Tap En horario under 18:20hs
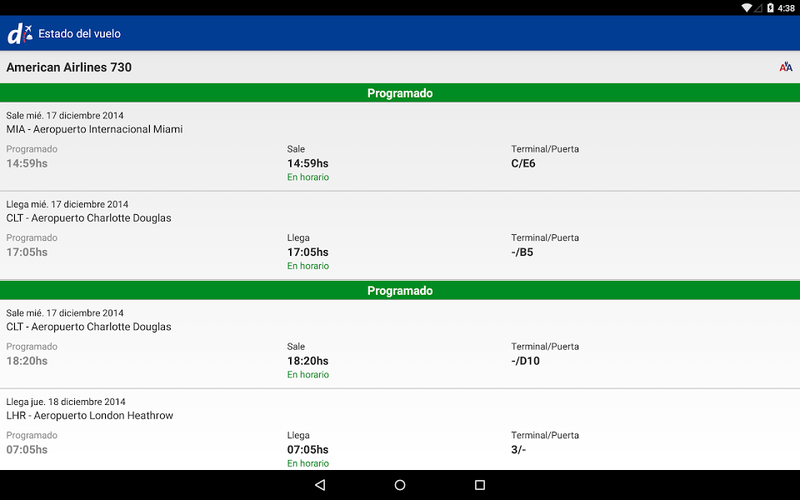Screen dimensions: 800x500 click(308, 374)
